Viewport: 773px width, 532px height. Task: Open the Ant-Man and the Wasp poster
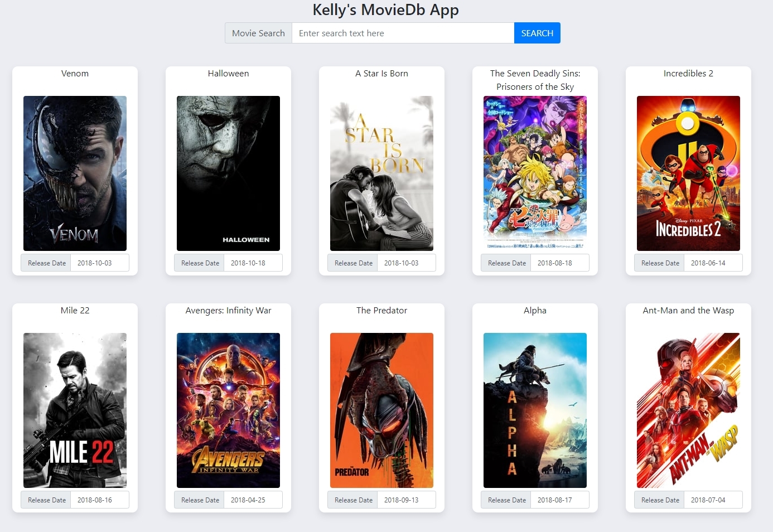tap(688, 410)
